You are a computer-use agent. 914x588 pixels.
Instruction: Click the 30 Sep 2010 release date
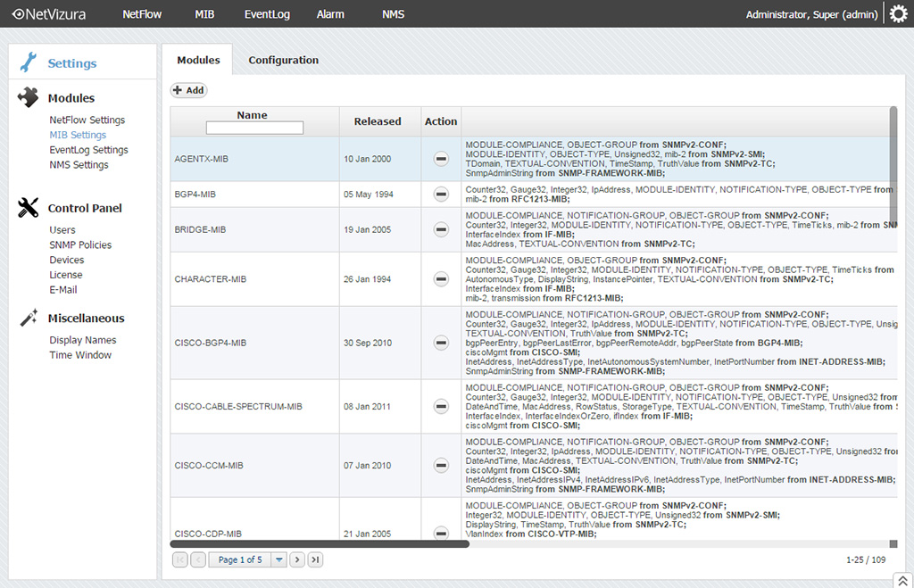coord(368,343)
